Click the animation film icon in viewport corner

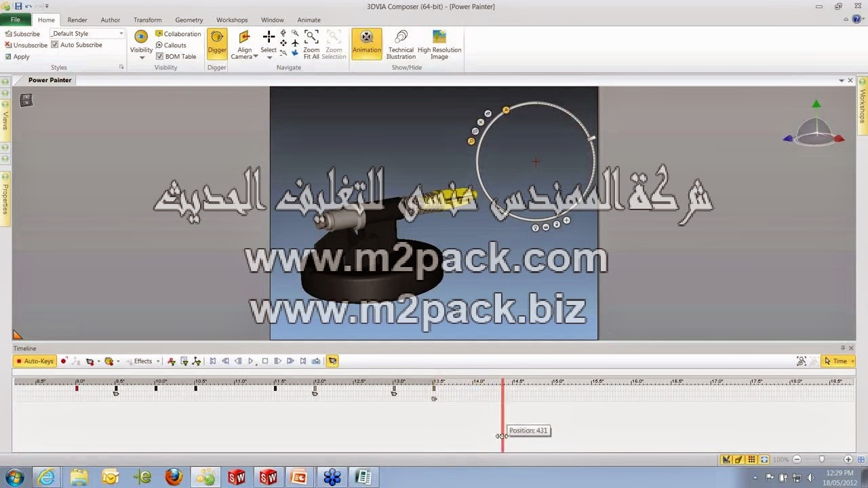tap(26, 100)
